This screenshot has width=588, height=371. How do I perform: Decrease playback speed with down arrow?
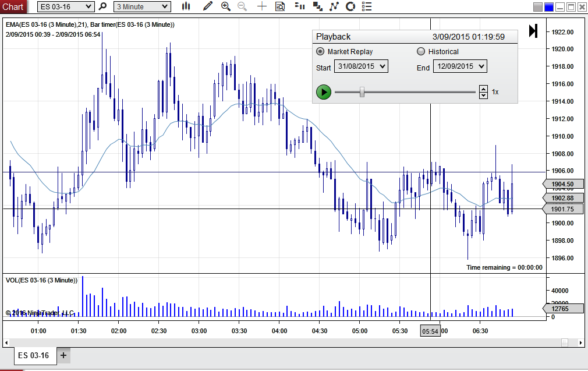(x=483, y=96)
